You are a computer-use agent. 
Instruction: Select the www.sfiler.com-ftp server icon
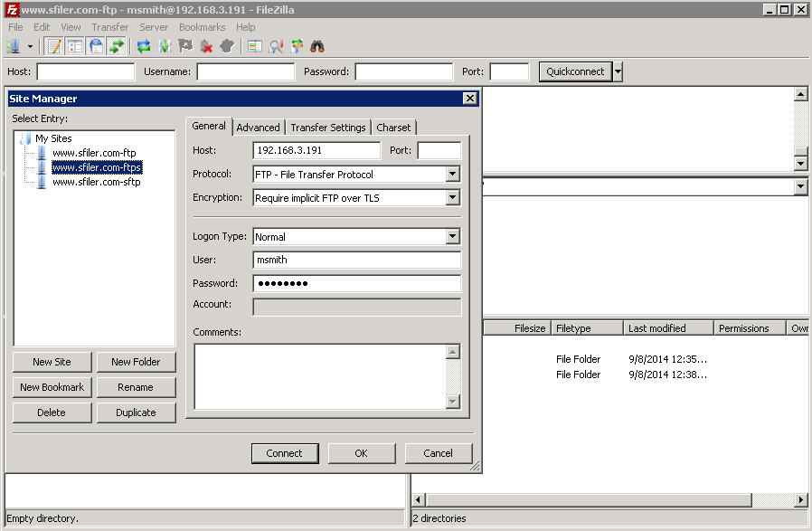pos(42,153)
